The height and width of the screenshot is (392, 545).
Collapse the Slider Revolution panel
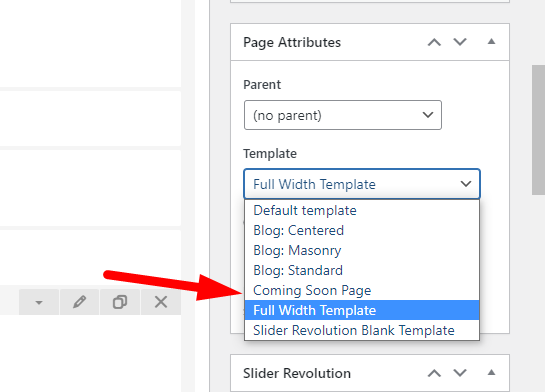pos(491,373)
